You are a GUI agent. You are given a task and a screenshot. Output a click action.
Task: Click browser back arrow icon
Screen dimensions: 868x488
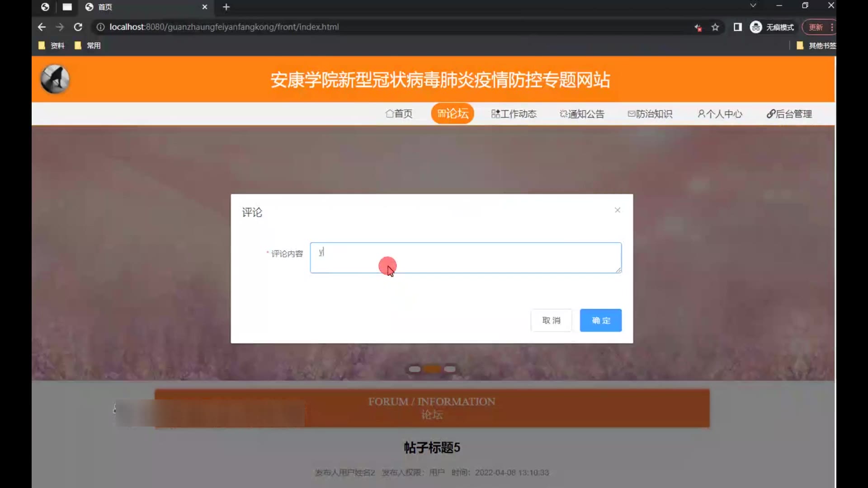point(42,27)
